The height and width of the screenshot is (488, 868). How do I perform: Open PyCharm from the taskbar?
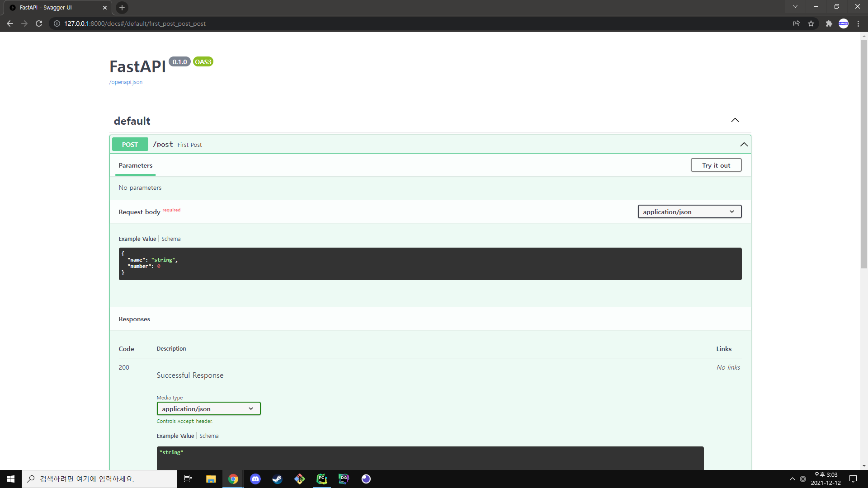322,479
